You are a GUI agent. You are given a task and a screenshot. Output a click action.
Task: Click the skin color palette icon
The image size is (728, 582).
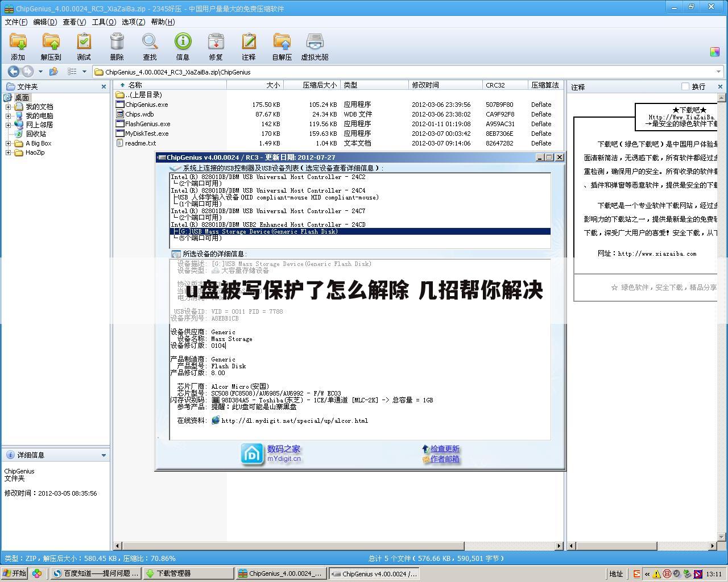[715, 52]
